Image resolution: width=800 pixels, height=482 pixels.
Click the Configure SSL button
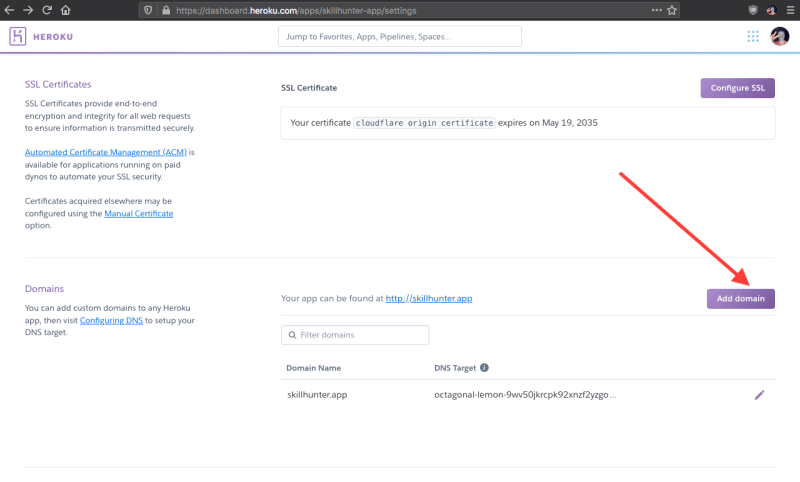click(738, 88)
